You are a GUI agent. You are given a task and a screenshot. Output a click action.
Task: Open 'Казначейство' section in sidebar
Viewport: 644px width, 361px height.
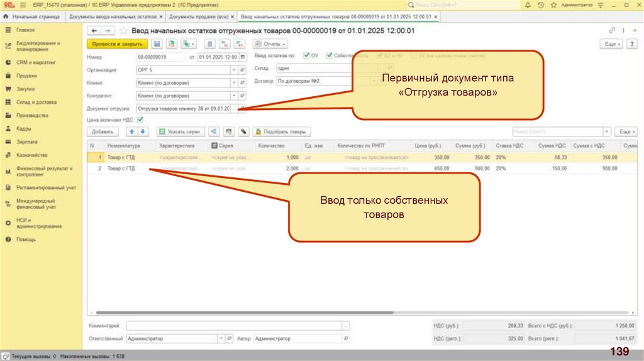tap(32, 155)
